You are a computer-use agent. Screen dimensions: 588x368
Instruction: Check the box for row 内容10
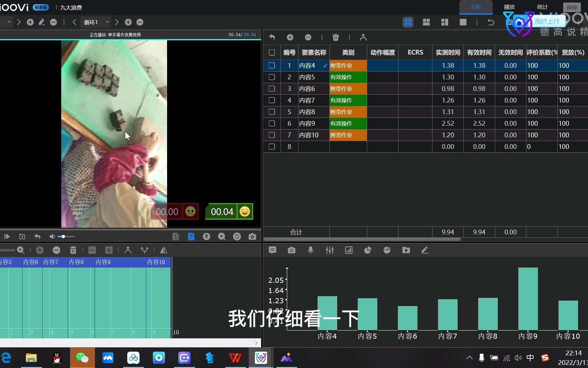point(272,135)
